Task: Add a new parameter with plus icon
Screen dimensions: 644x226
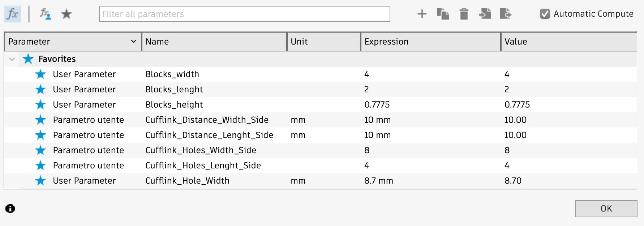Action: [422, 14]
